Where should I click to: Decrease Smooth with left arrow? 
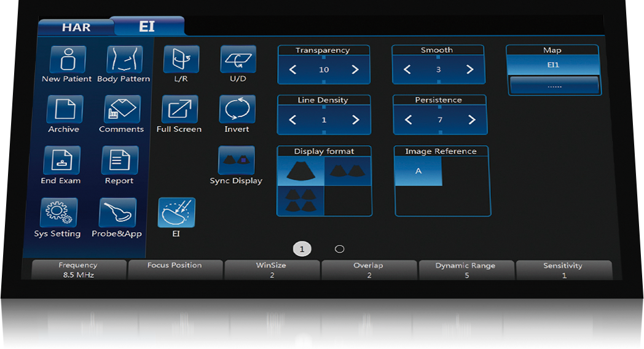click(407, 70)
